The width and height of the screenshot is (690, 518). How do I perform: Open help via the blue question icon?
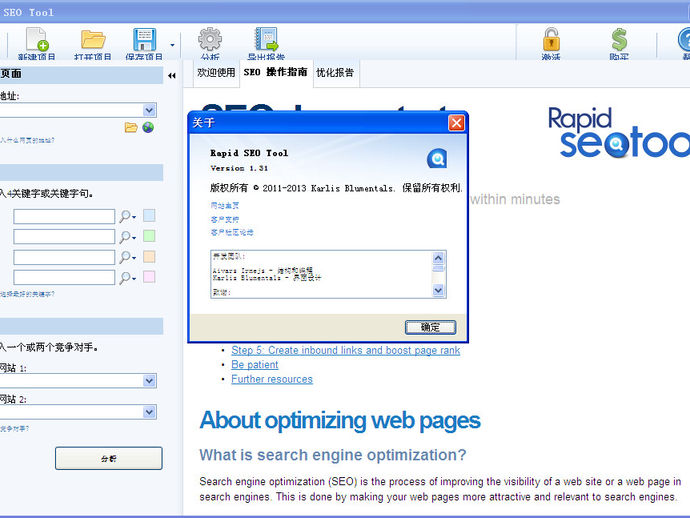684,43
